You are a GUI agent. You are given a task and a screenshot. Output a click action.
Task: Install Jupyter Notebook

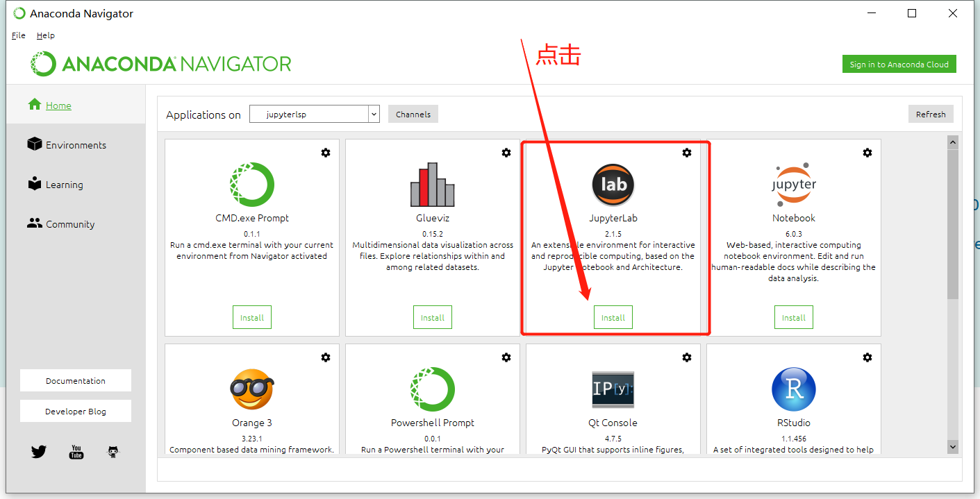794,317
